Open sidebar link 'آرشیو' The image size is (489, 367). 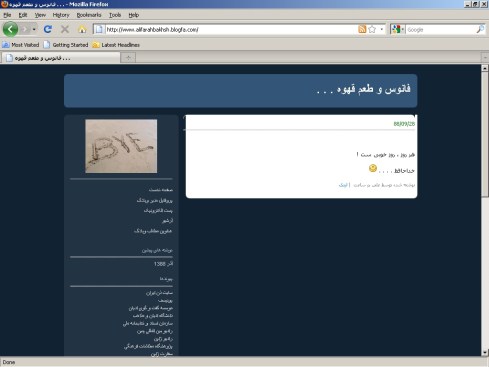(167, 220)
